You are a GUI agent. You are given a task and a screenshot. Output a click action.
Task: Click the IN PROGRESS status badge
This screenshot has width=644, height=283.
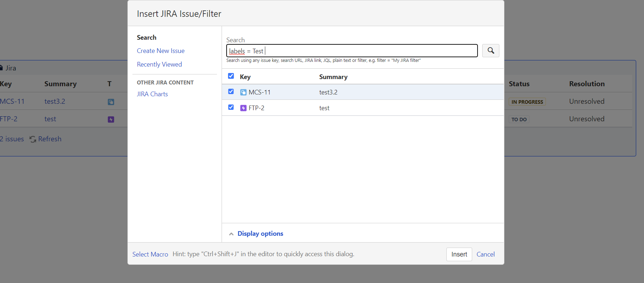point(527,102)
